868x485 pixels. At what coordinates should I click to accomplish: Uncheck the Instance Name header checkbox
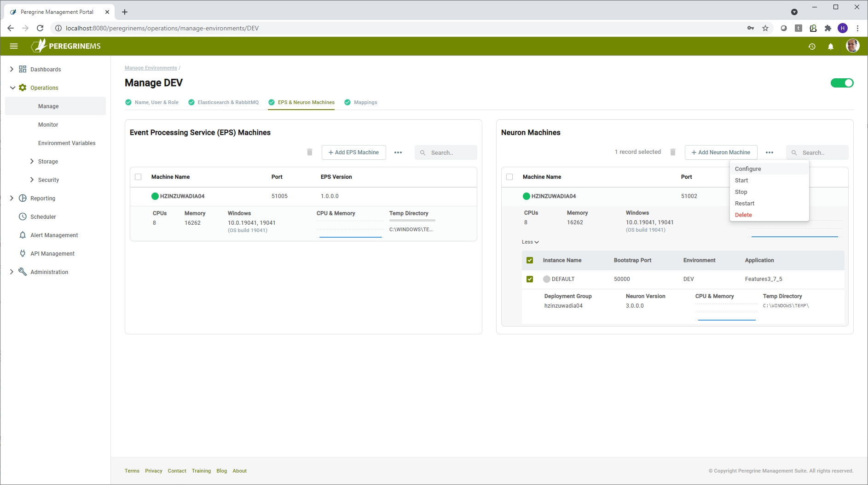(530, 260)
